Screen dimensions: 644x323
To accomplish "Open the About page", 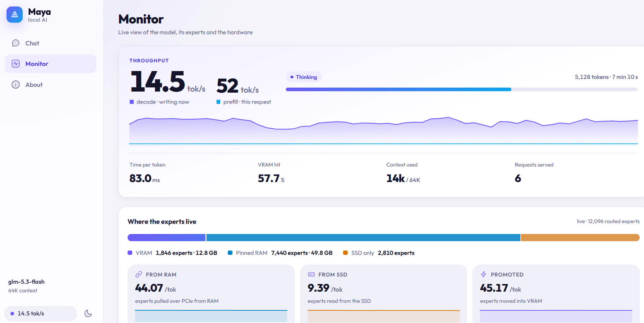I will tap(50, 85).
